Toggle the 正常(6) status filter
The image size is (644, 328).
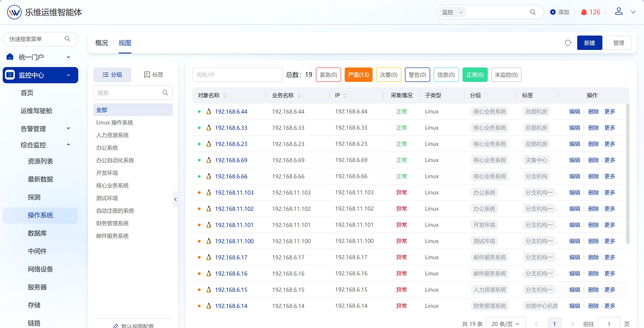[475, 74]
